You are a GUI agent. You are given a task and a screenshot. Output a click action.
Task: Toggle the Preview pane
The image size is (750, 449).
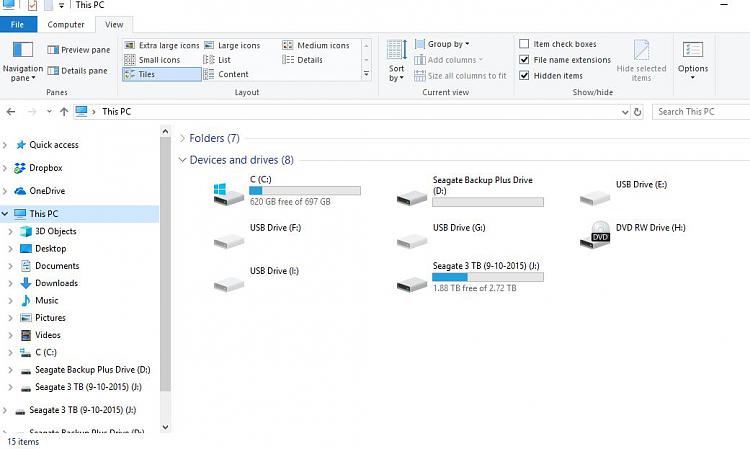(x=79, y=50)
